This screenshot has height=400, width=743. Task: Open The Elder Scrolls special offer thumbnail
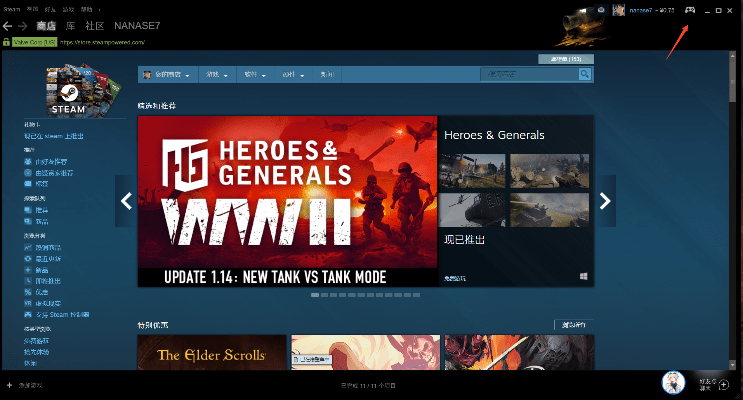[210, 354]
